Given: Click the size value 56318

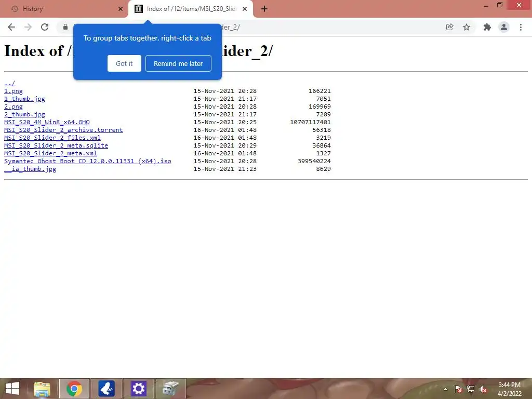Looking at the screenshot, I should (x=321, y=130).
